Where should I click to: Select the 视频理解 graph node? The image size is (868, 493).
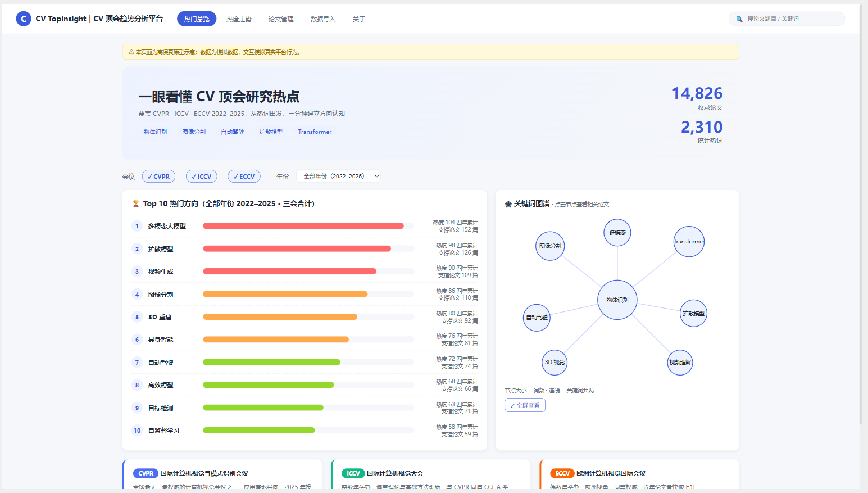[680, 362]
